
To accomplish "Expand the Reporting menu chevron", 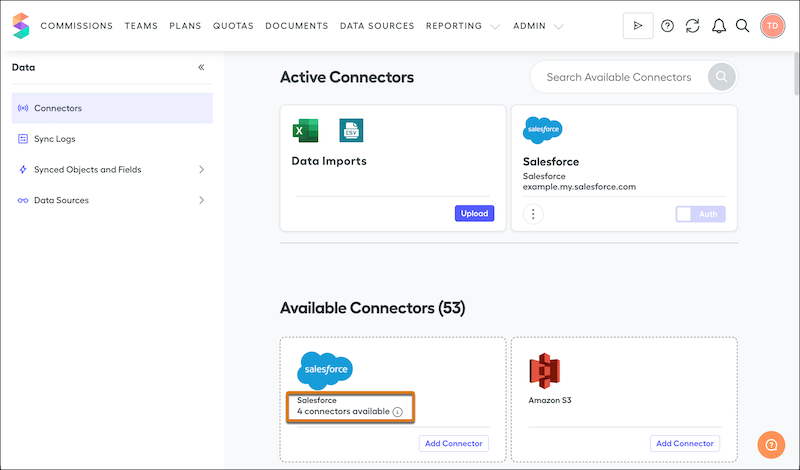I will pyautogui.click(x=495, y=27).
